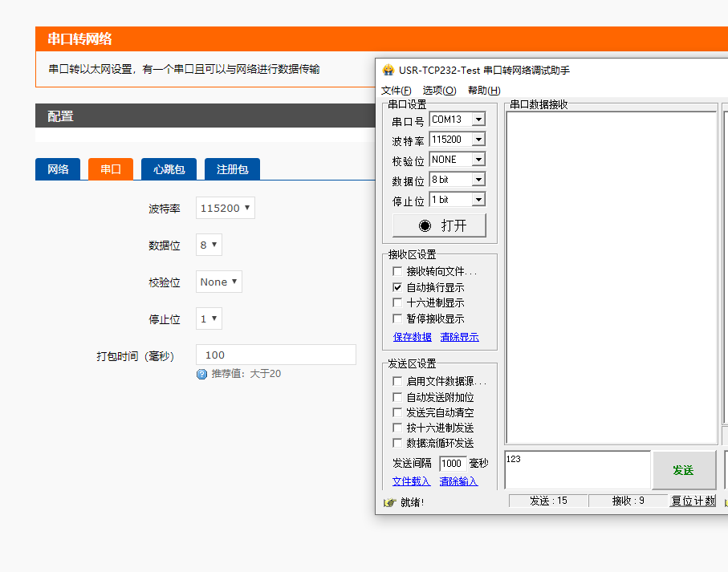Click the hand icon next to 就绪 status

390,502
